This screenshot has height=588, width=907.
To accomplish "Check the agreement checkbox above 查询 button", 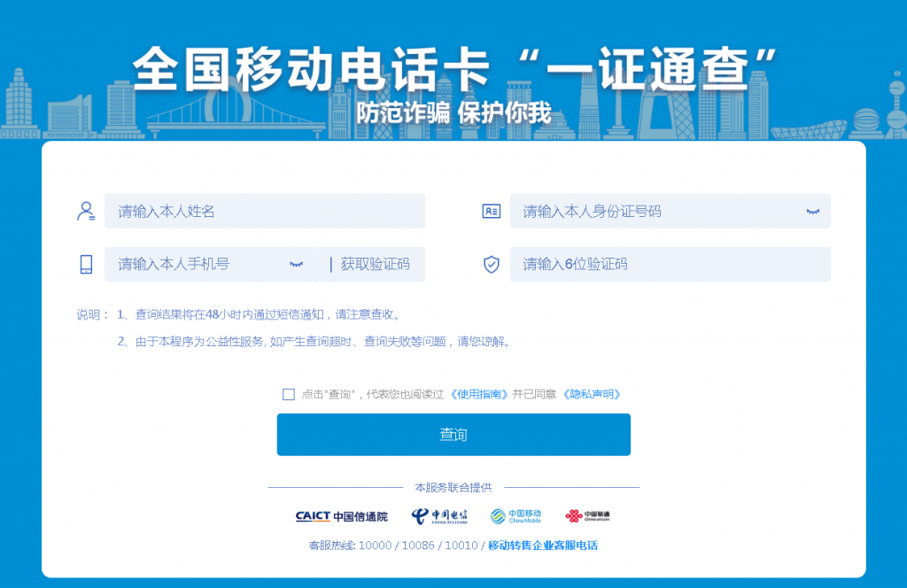I will [x=288, y=393].
